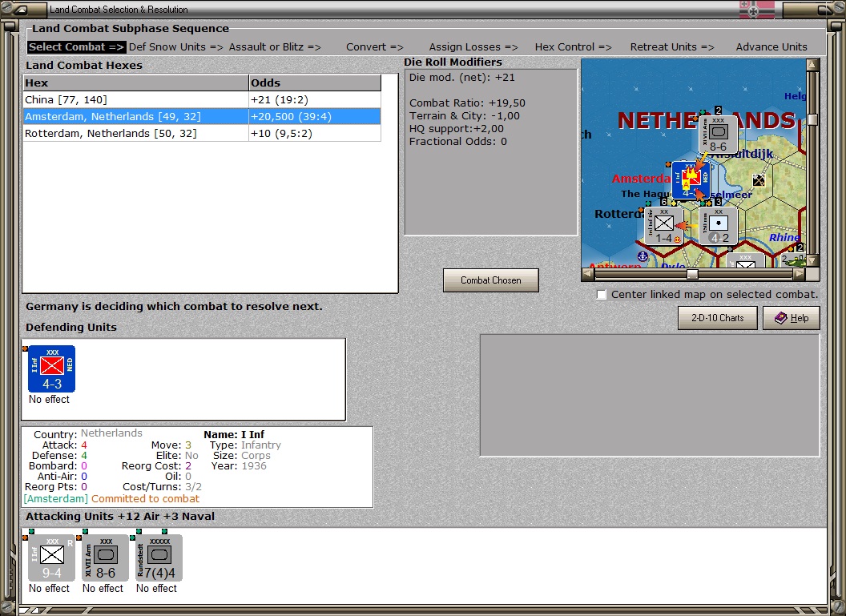846x616 pixels.
Task: Click the Def Snow Units subphase label
Action: coord(176,47)
